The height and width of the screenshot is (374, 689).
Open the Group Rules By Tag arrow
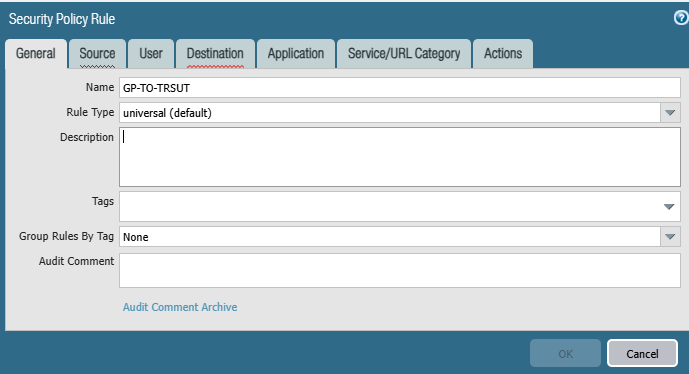[670, 236]
